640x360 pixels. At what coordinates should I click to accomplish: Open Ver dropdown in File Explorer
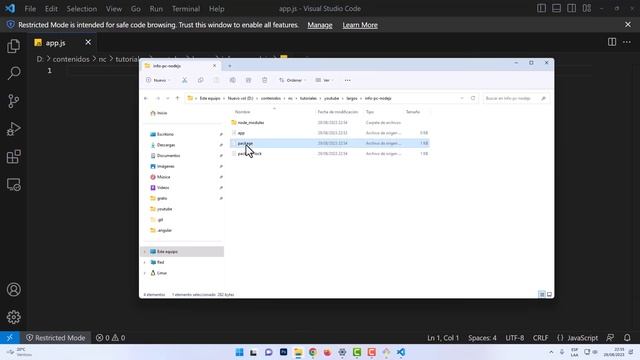coord(325,80)
